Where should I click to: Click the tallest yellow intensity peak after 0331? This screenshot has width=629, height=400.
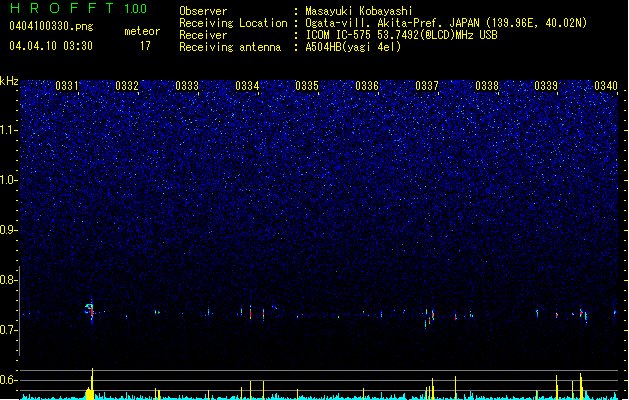coord(92,384)
